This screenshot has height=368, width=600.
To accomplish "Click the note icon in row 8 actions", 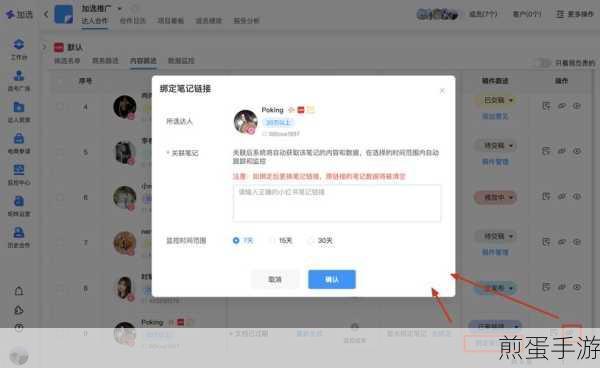I will point(546,287).
